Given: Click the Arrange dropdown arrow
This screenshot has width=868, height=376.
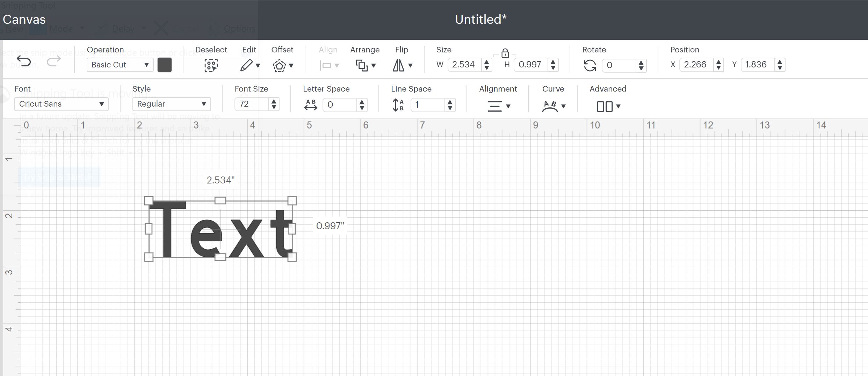Looking at the screenshot, I should point(374,66).
